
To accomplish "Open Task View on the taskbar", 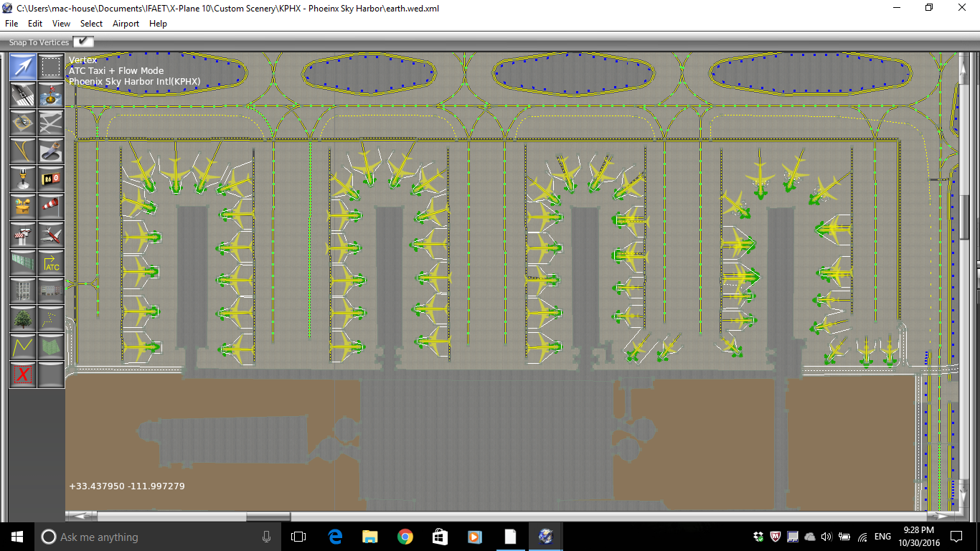I will click(x=298, y=537).
